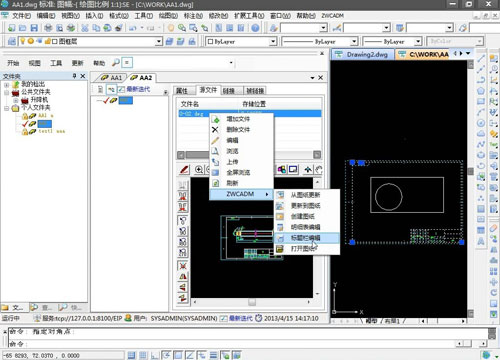Click the Layer manager icon left of layer dropdown

point(11,41)
